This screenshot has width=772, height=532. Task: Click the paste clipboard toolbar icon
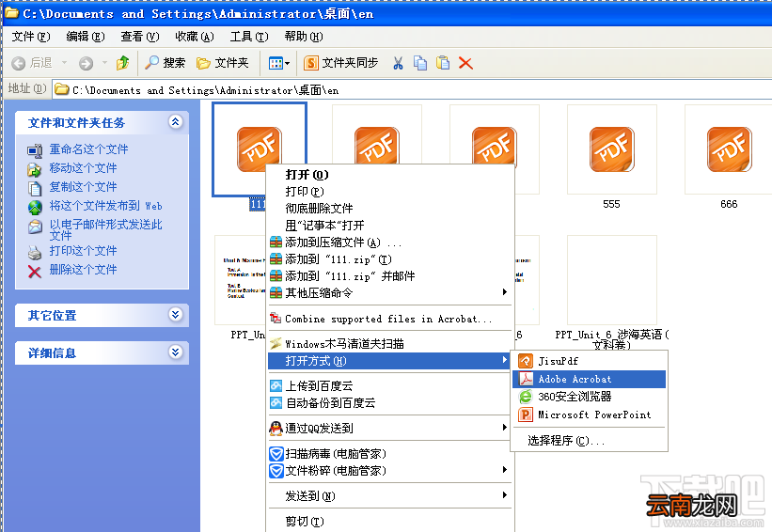click(443, 62)
